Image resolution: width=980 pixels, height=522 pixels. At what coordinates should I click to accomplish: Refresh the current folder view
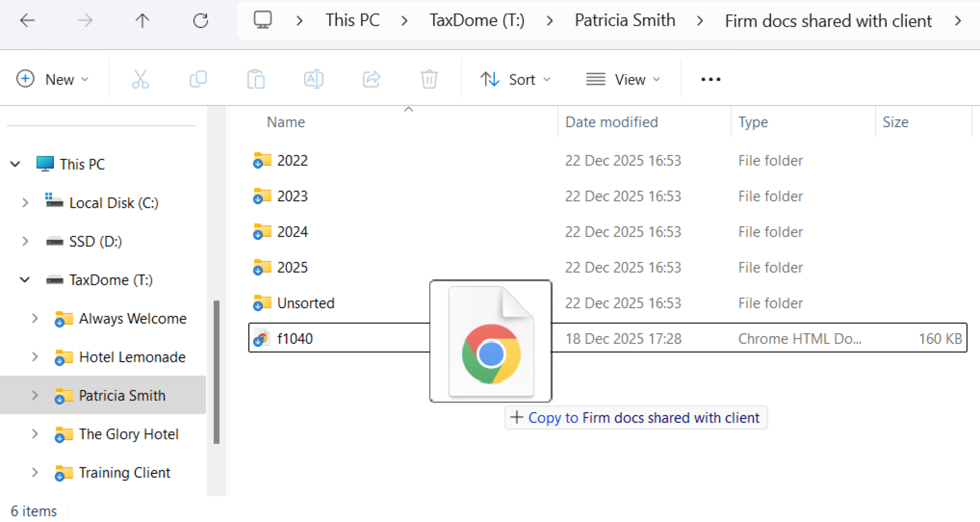(200, 21)
